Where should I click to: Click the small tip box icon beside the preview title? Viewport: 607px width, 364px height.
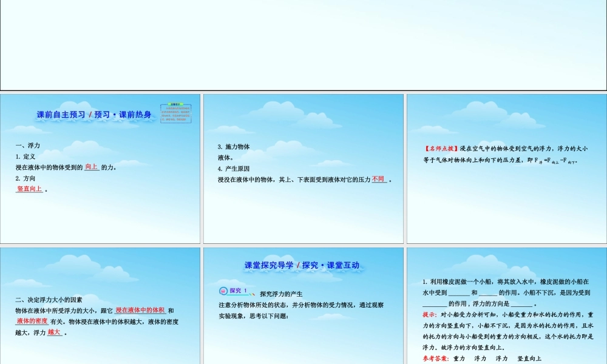click(176, 113)
